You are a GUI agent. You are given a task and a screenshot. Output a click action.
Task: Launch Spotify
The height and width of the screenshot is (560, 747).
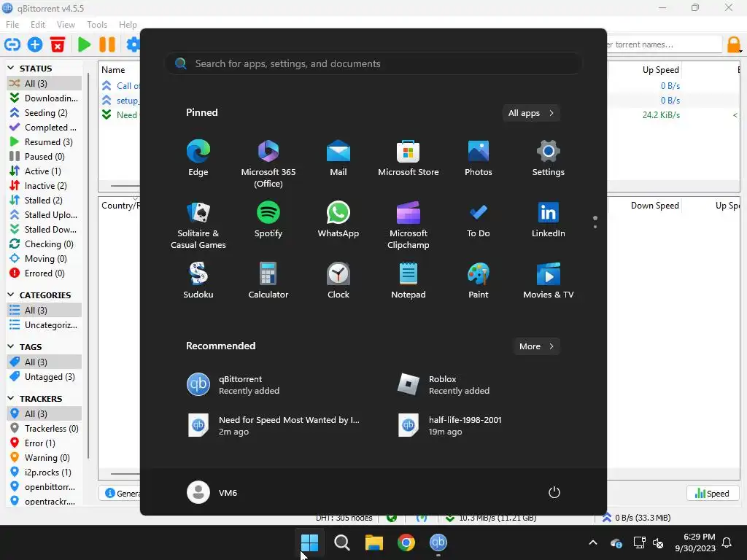pyautogui.click(x=268, y=219)
